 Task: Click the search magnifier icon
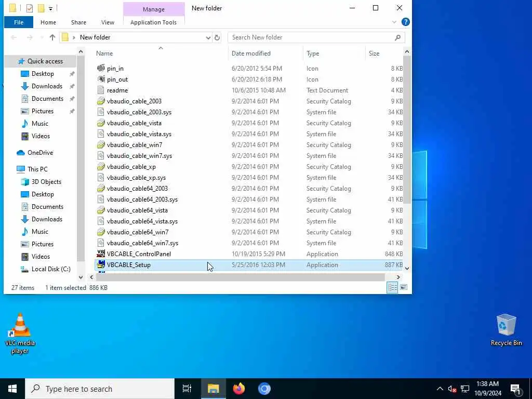pos(397,37)
